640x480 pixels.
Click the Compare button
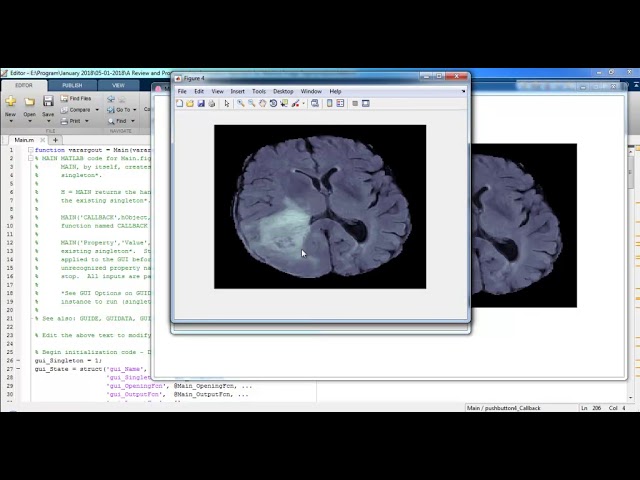pos(76,110)
